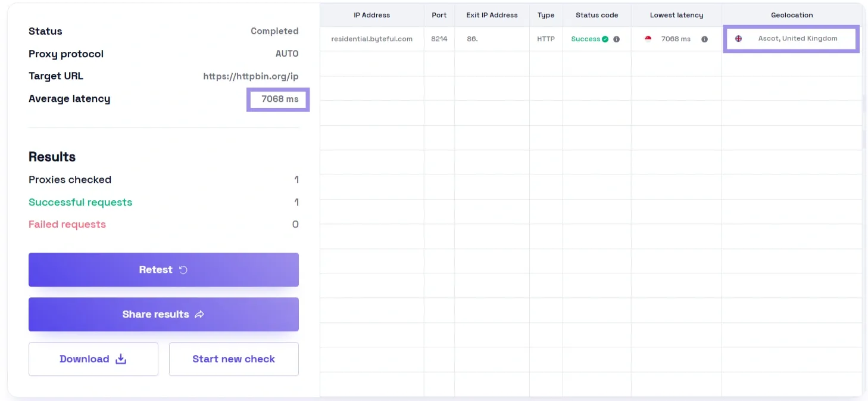Click the table's vertical scrollbar

point(864,122)
